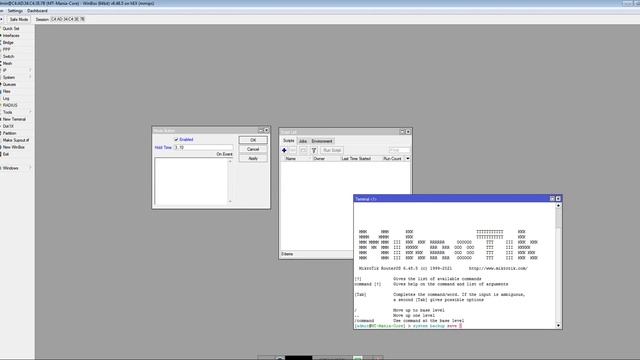Switch to the Environment tab

click(x=322, y=141)
